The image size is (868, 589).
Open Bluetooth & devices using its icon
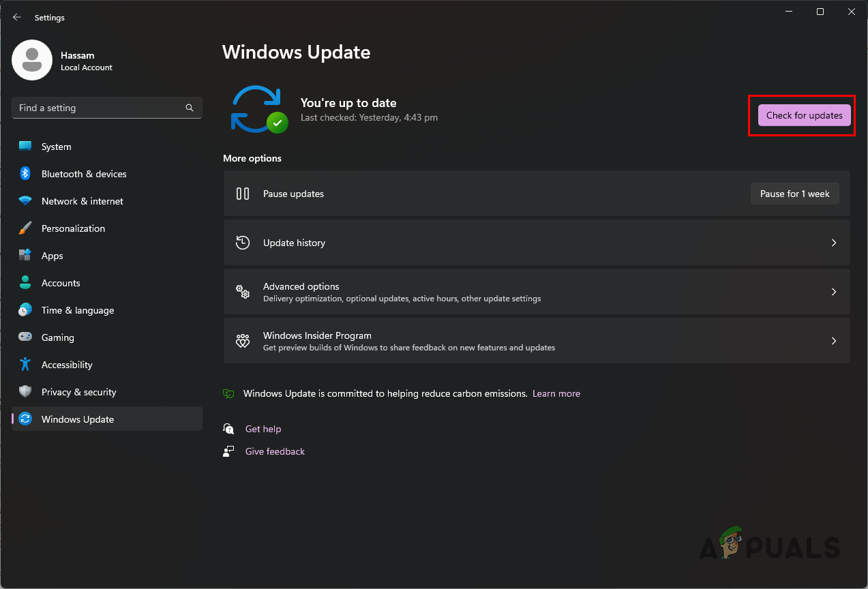(25, 173)
